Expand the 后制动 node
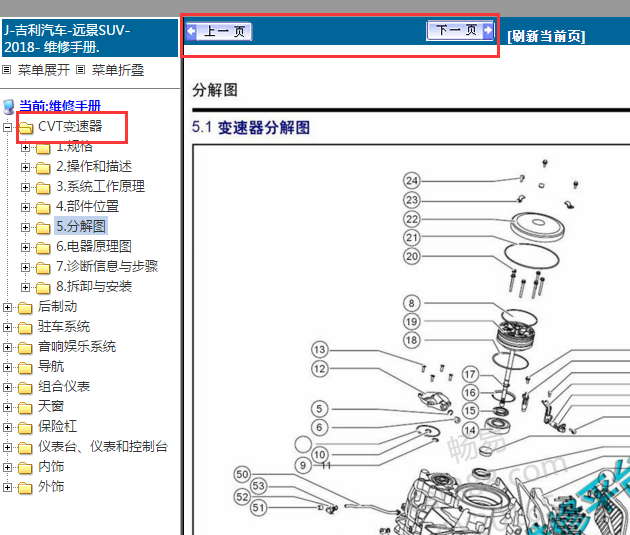The width and height of the screenshot is (630, 535). pos(7,307)
